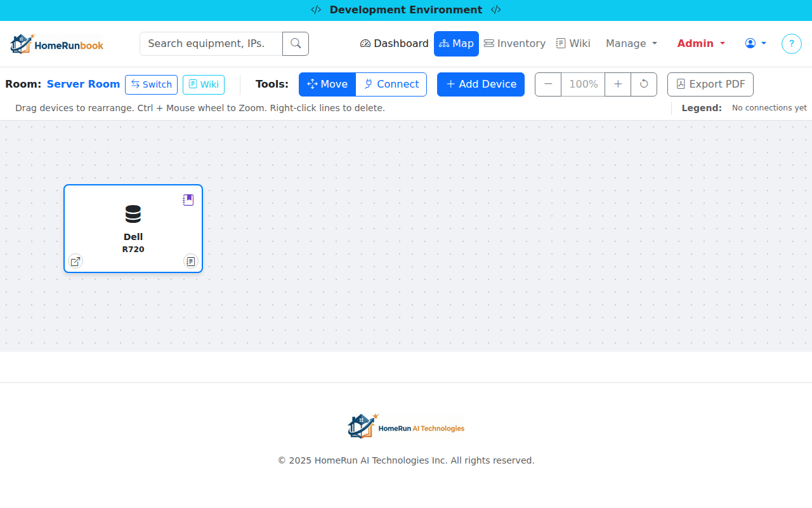812x508 pixels.
Task: Click the Add Device button
Action: coord(481,84)
